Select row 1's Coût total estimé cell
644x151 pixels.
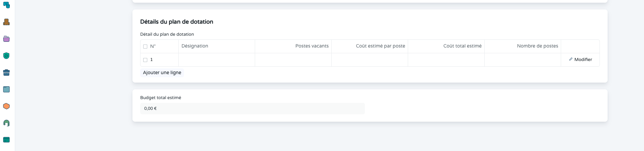pyautogui.click(x=446, y=60)
